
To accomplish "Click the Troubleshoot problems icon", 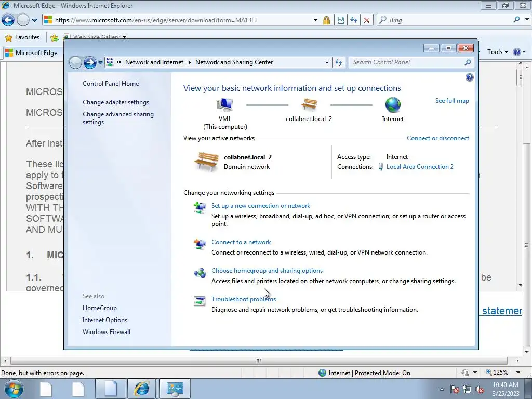I will 199,301.
